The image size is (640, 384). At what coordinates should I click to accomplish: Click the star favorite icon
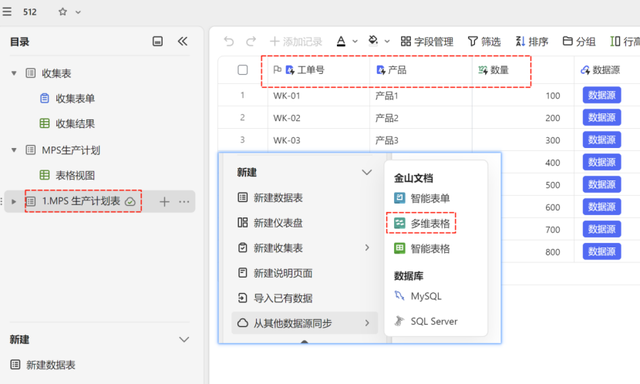point(62,12)
